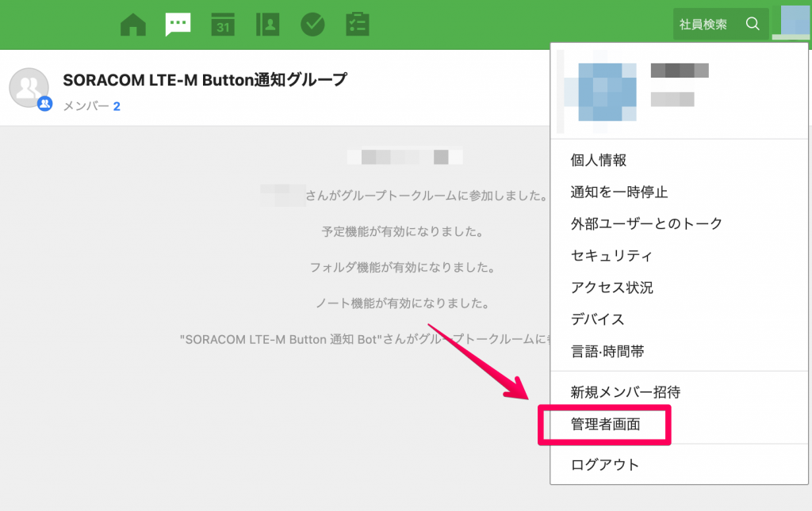Click the profile avatar in top bar
The image size is (812, 511).
point(792,23)
